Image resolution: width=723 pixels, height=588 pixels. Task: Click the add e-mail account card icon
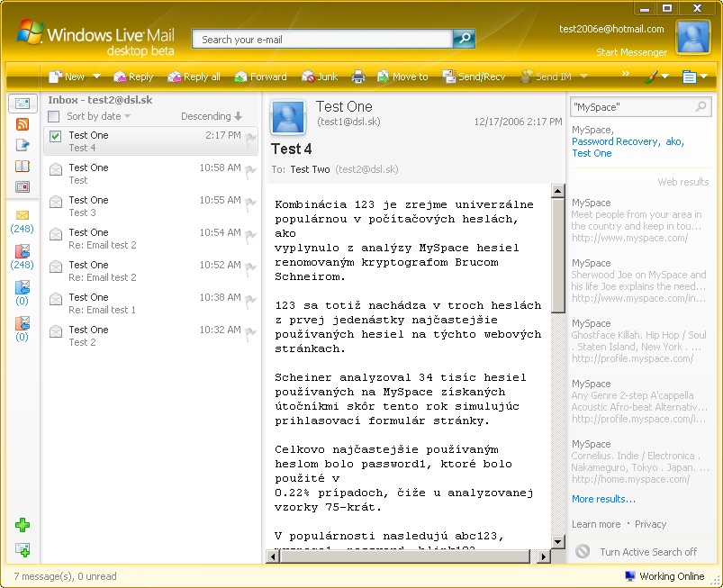[23, 549]
